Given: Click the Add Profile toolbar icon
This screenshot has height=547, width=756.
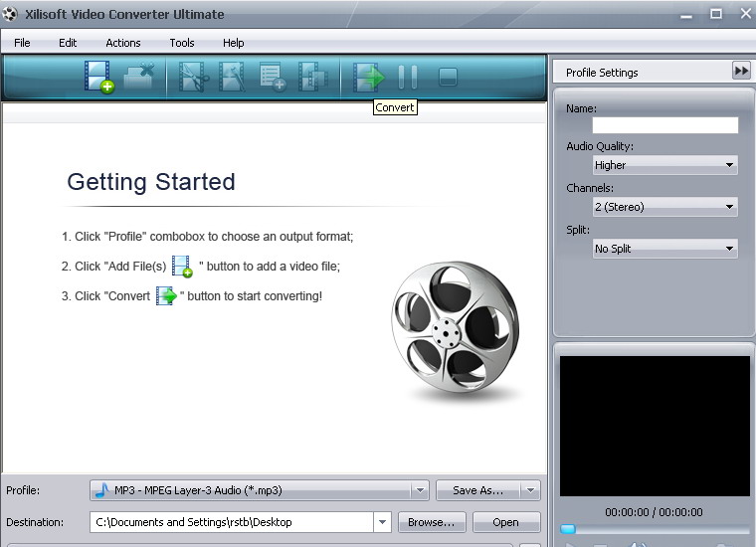Looking at the screenshot, I should tap(273, 77).
